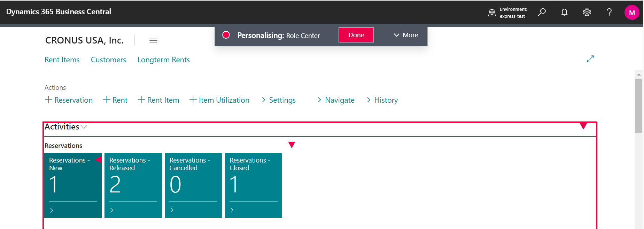644x229 pixels.
Task: Open the help question mark
Action: point(609,12)
